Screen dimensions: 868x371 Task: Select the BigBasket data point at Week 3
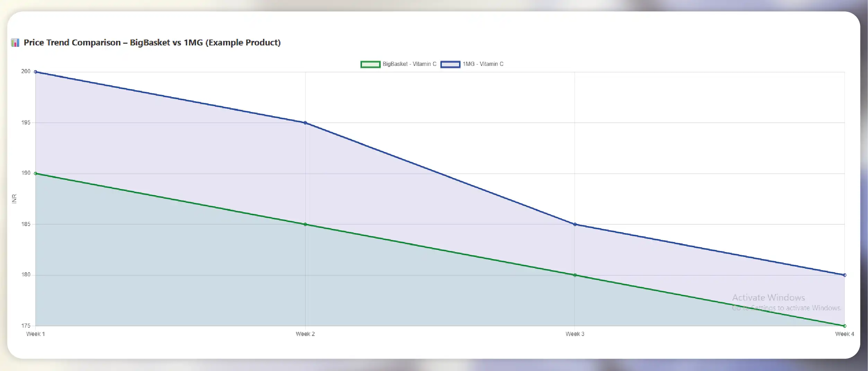(575, 275)
